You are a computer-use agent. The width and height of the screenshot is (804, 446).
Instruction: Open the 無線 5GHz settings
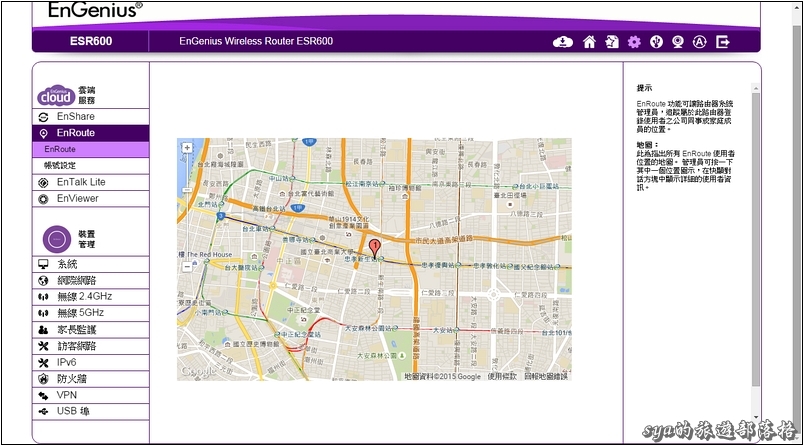[91, 313]
